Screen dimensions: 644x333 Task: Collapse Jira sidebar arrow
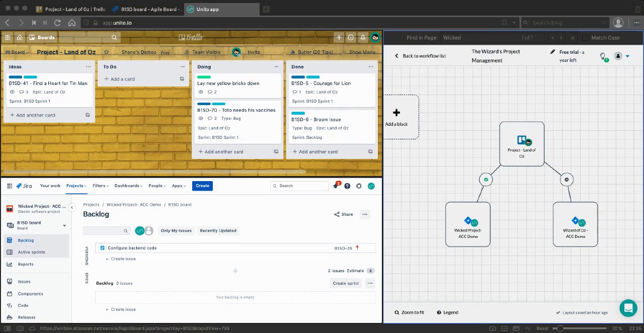72,207
